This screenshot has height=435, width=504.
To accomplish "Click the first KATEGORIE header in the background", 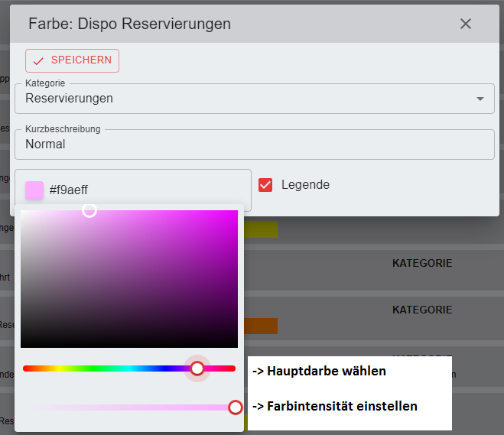I will (422, 263).
